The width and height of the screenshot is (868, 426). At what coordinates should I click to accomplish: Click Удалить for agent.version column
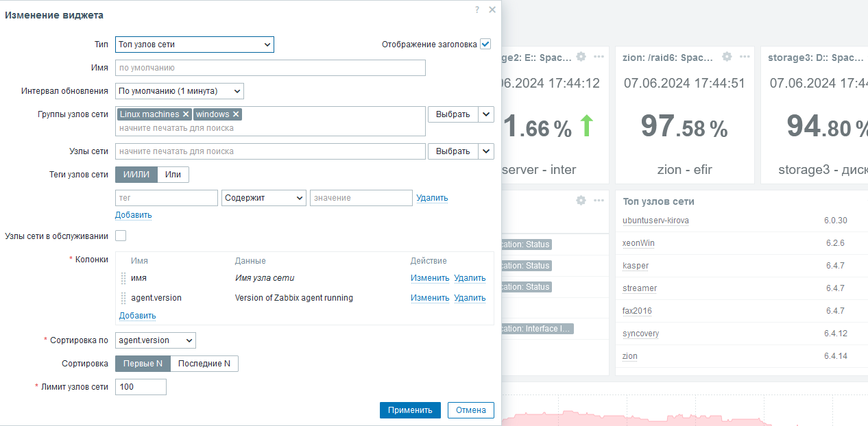pos(470,298)
